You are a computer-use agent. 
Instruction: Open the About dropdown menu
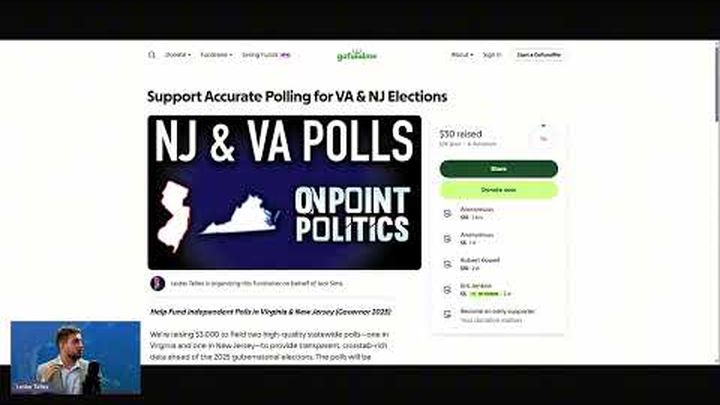point(462,55)
